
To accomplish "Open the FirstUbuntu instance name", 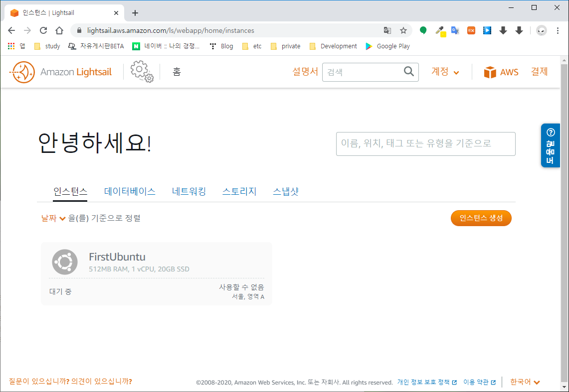I will 117,257.
